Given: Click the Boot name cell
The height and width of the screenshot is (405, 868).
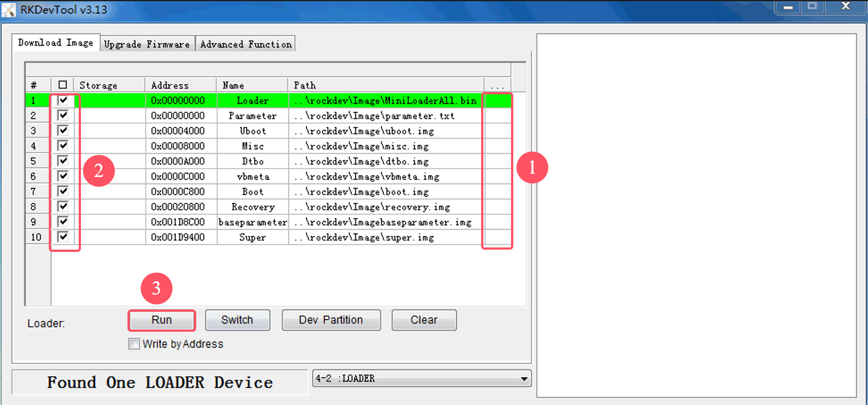Looking at the screenshot, I should [252, 191].
